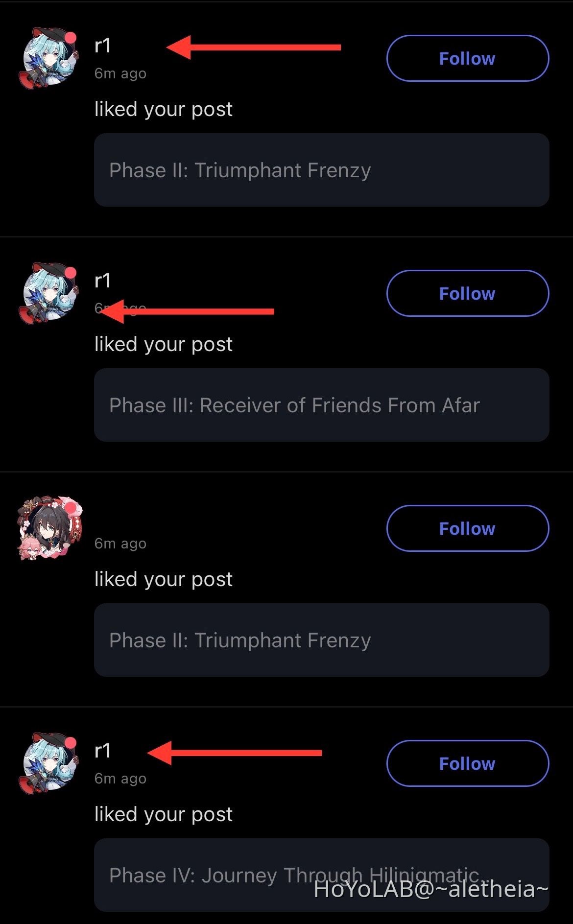Click the 6m ago timestamp under the unnamed user
Viewport: 573px width, 924px height.
pyautogui.click(x=120, y=544)
